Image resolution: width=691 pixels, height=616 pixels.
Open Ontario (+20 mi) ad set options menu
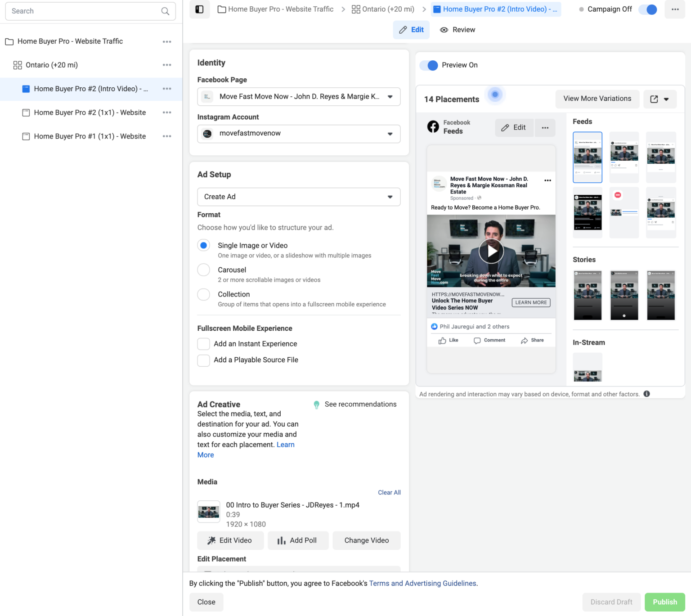167,65
